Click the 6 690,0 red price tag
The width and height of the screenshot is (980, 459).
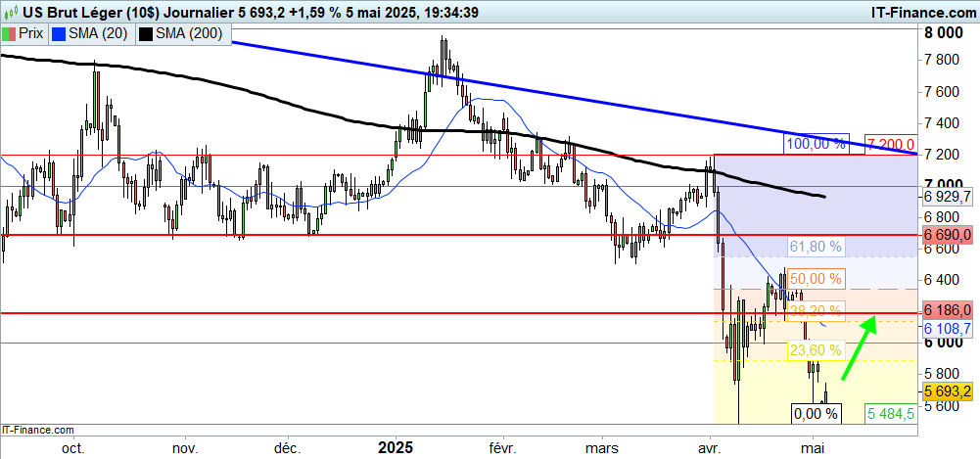coord(946,236)
